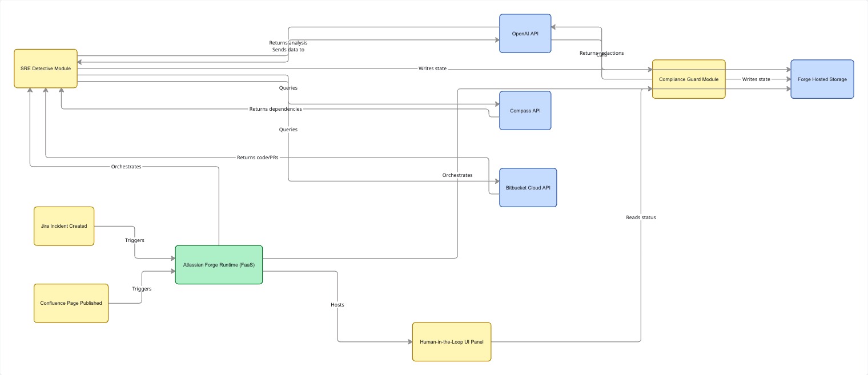Select the SRE Detective Module node
The height and width of the screenshot is (375, 868).
[x=46, y=68]
